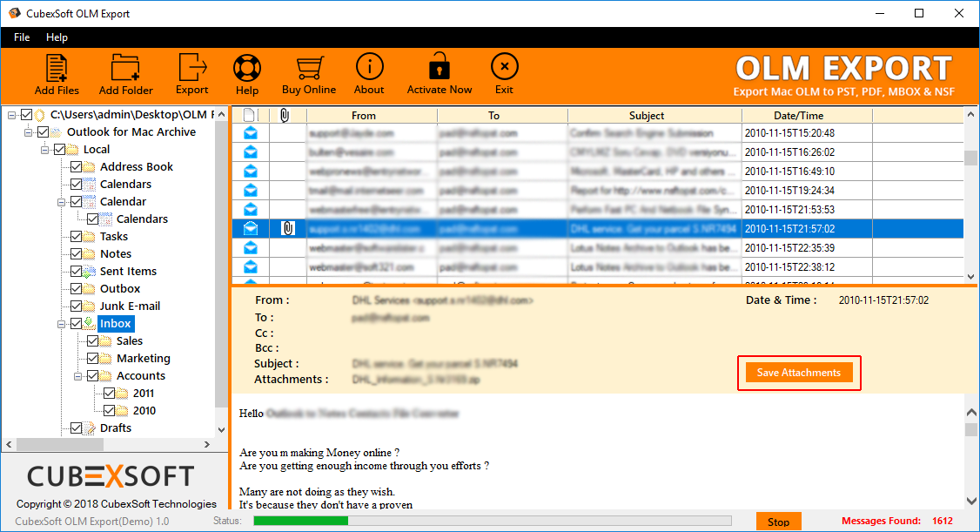Click envelope icon of 22:38:12 message

(x=251, y=267)
